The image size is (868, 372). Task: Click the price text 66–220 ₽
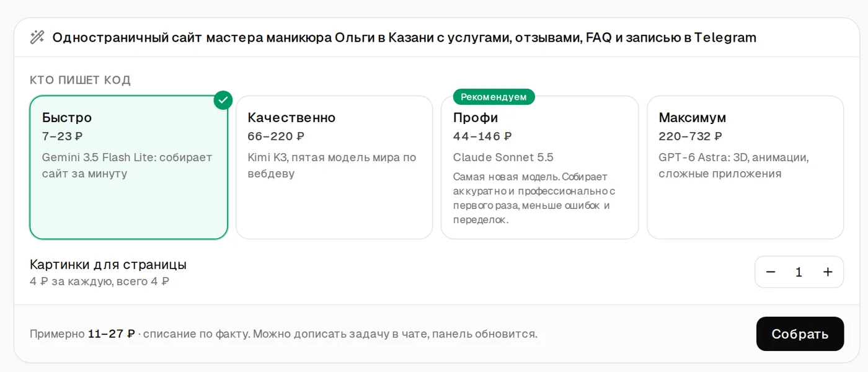click(276, 136)
